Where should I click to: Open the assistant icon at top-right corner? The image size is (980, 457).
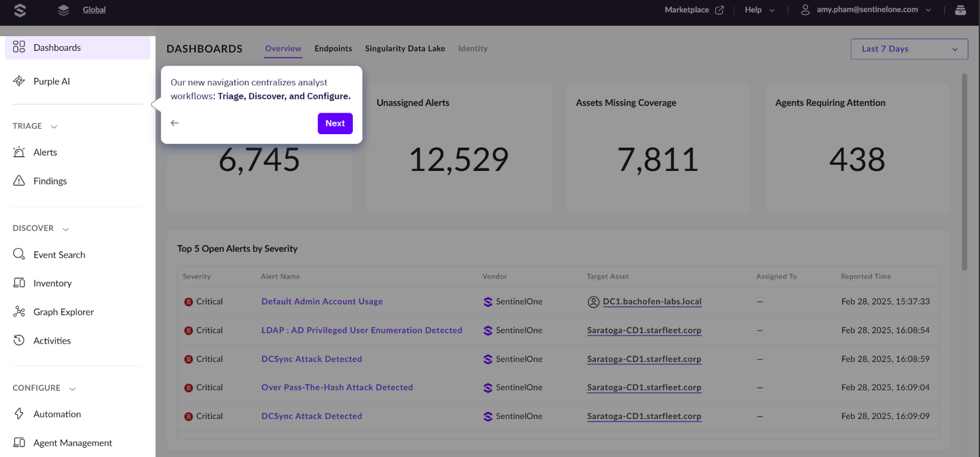[960, 10]
